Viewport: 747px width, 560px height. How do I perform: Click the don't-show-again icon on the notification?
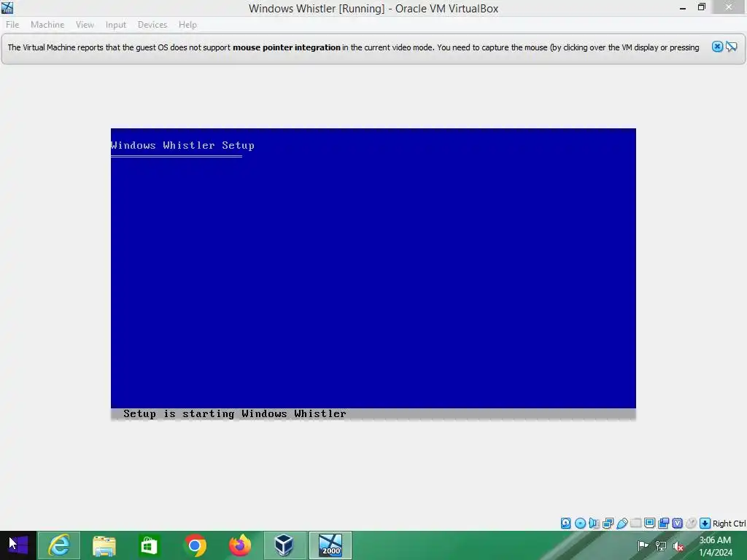[732, 47]
